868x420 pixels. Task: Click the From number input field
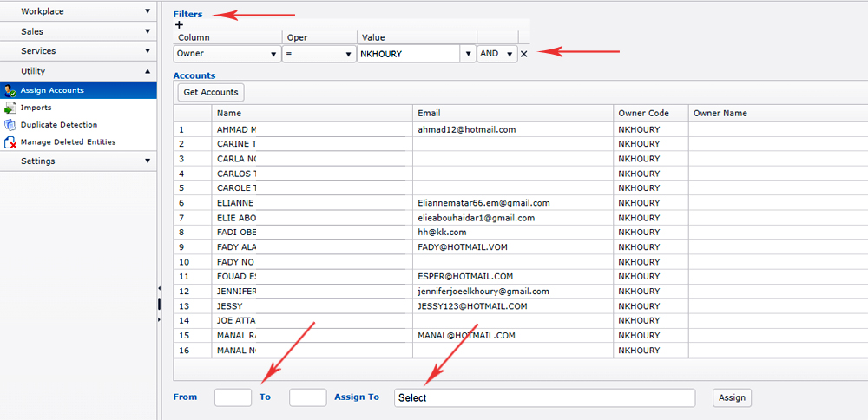(x=233, y=397)
